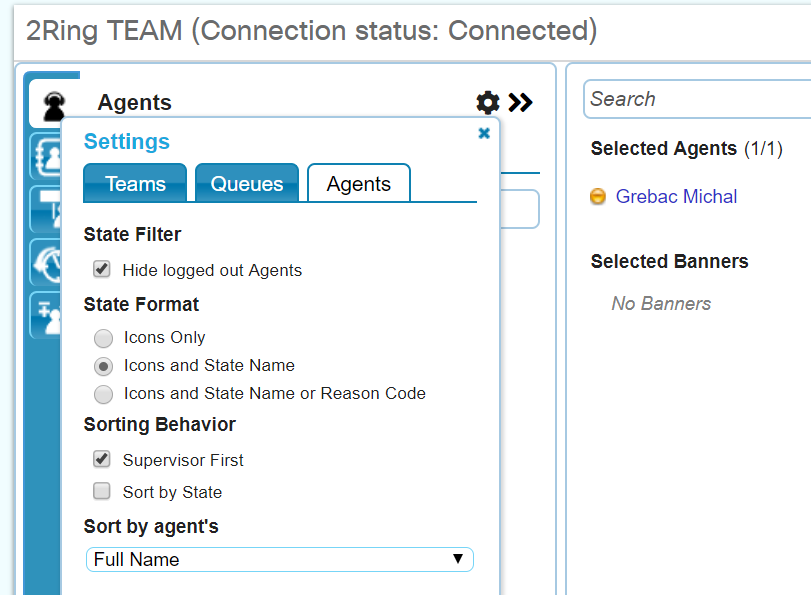This screenshot has height=595, width=811.
Task: Enable Sort by State checkbox
Action: pyautogui.click(x=101, y=491)
